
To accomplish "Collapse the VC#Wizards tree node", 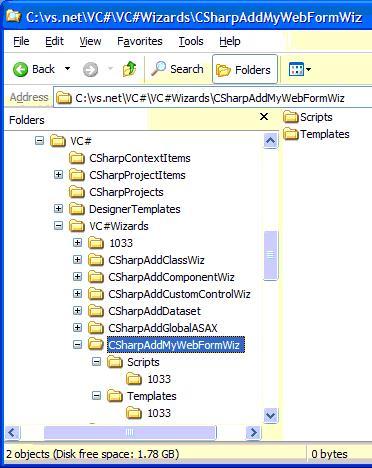I will click(x=58, y=226).
